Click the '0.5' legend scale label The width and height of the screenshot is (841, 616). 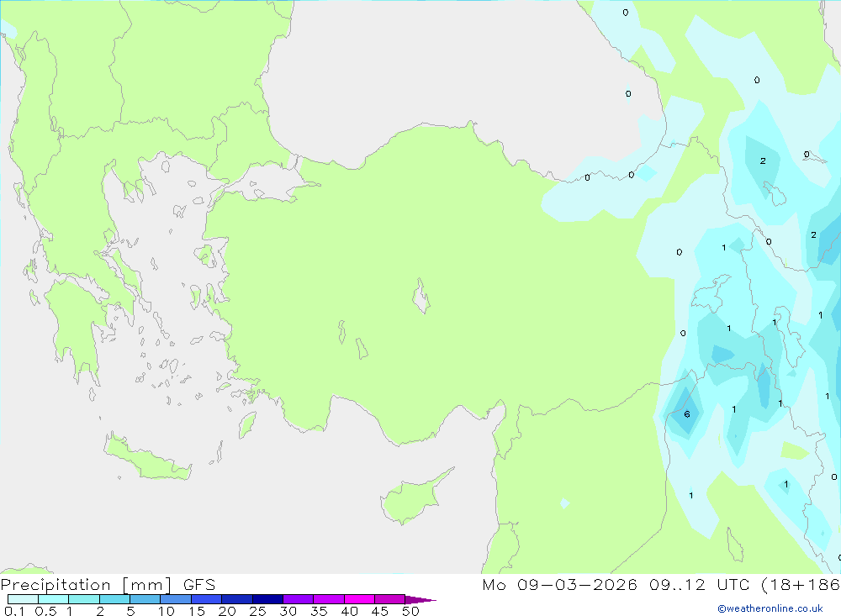pyautogui.click(x=45, y=611)
